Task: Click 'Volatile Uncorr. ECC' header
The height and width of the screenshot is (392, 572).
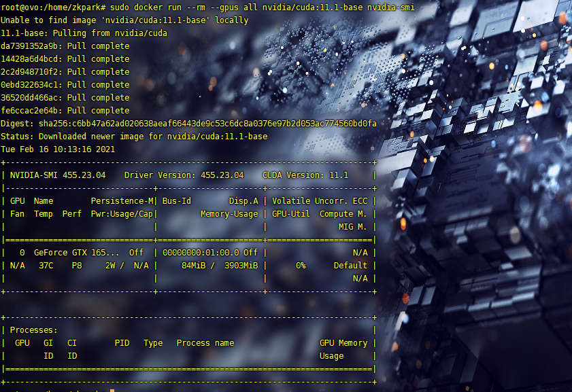Action: [x=320, y=201]
